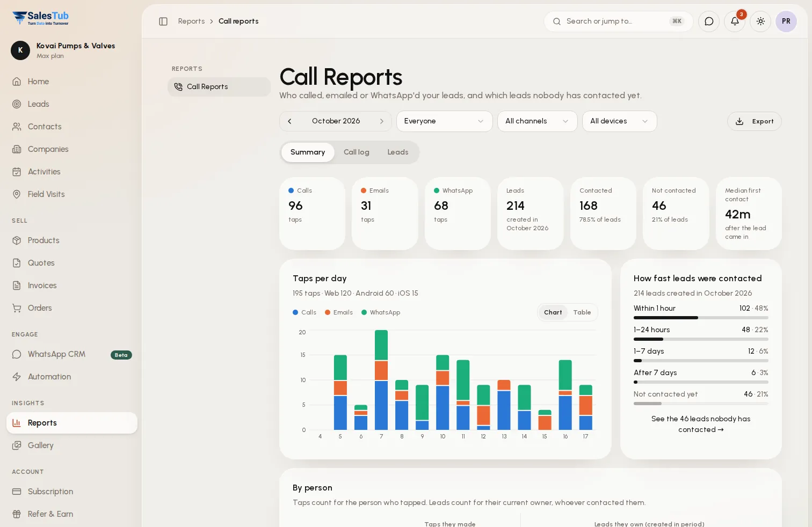This screenshot has height=527, width=812.
Task: Click the Contacted 168 card
Action: tap(603, 214)
